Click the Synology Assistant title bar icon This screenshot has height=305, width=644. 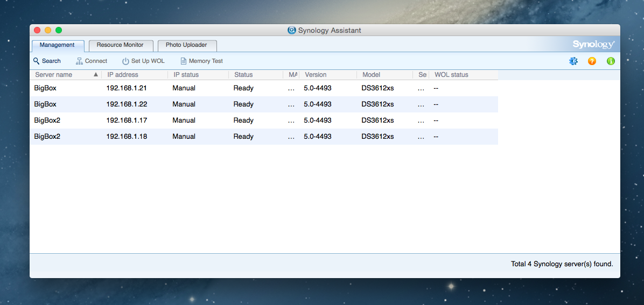[292, 30]
